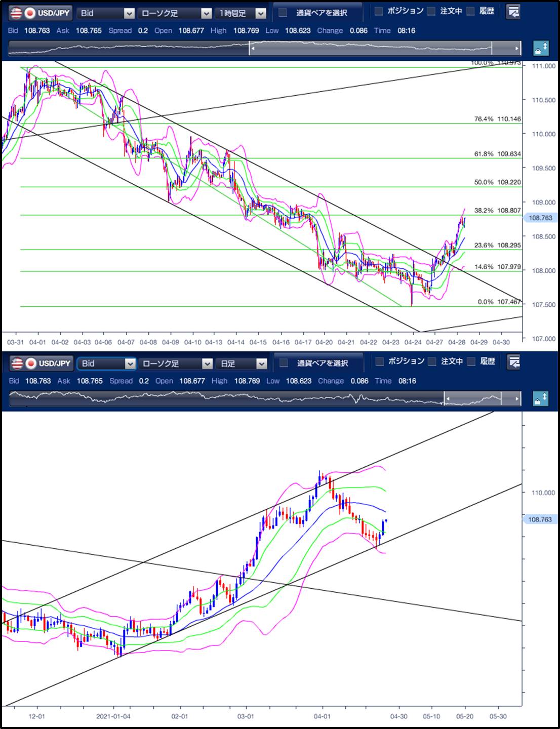This screenshot has width=560, height=729.
Task: Click the USD/JPY flag button on the daily chart
Action: (x=42, y=363)
